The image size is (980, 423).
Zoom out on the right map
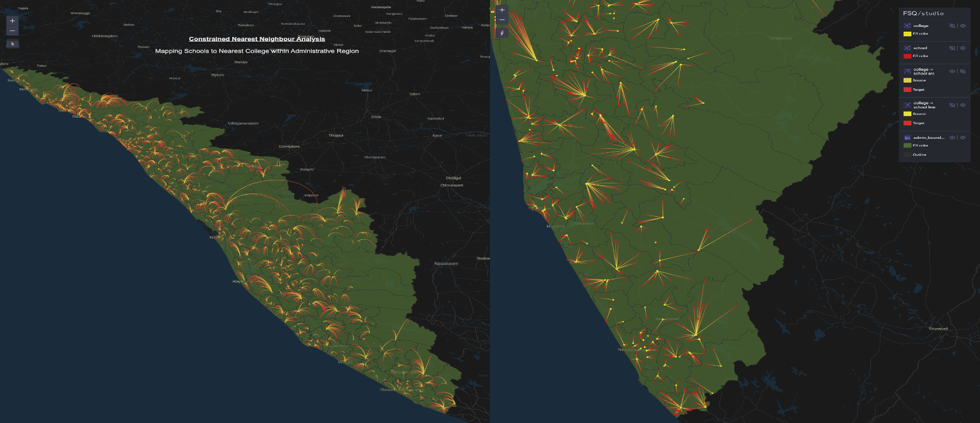pyautogui.click(x=502, y=20)
